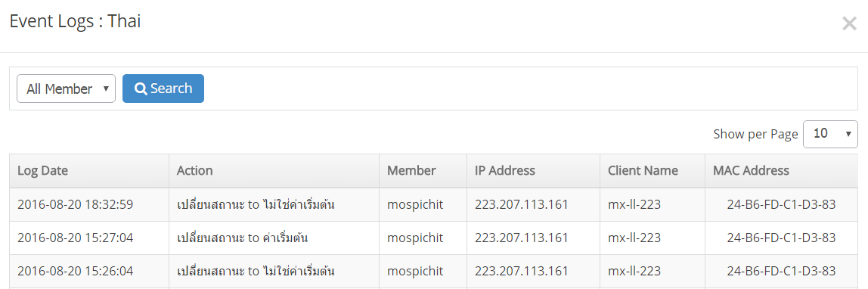Open the All Member dropdown
Image resolution: width=868 pixels, height=289 pixels.
coord(66,89)
